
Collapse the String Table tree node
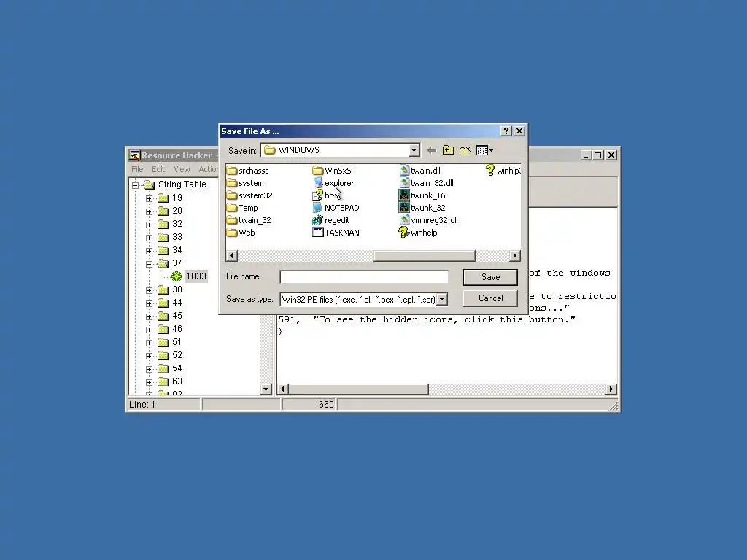click(x=136, y=184)
